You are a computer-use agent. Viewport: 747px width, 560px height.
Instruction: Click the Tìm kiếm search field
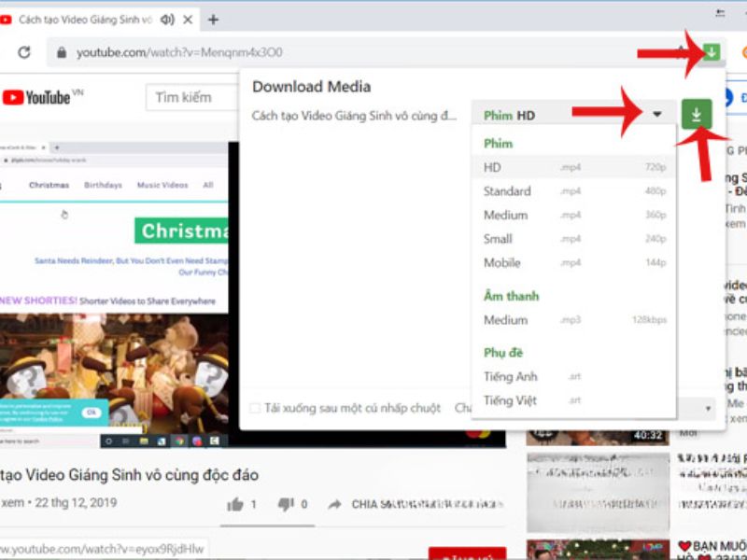tap(193, 98)
